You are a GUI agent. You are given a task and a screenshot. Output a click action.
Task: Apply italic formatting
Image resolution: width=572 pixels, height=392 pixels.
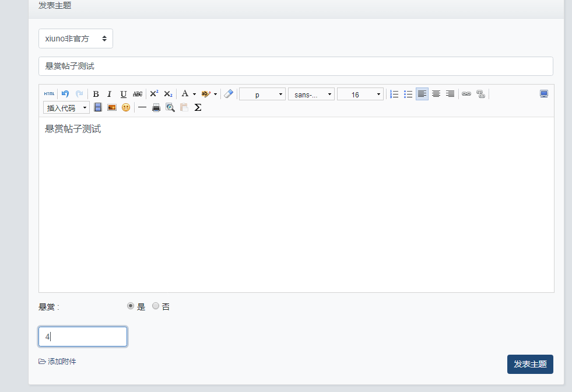tap(110, 94)
